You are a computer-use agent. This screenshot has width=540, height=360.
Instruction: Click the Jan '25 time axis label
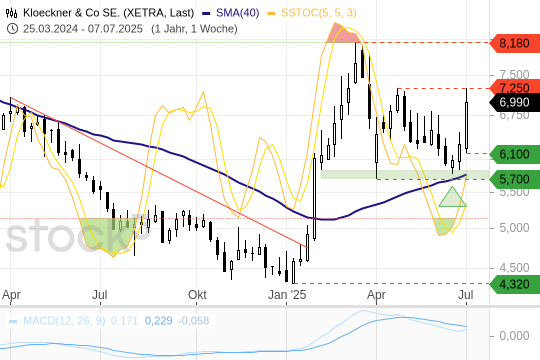[287, 295]
